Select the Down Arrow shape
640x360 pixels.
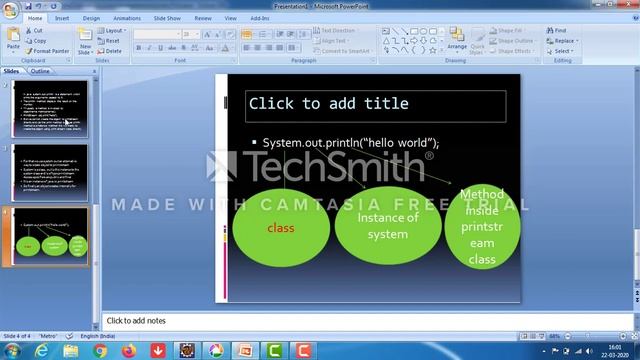[x=423, y=41]
